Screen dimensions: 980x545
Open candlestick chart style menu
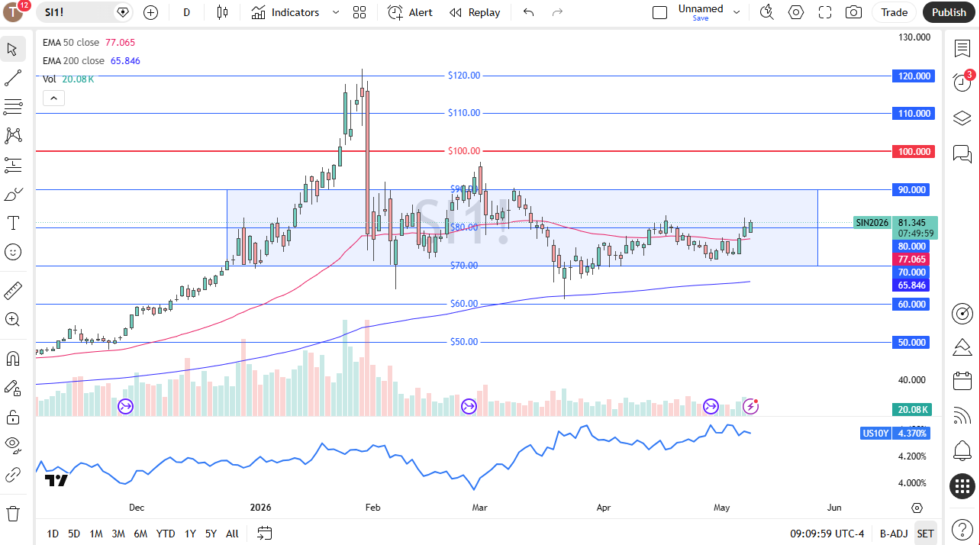click(222, 12)
